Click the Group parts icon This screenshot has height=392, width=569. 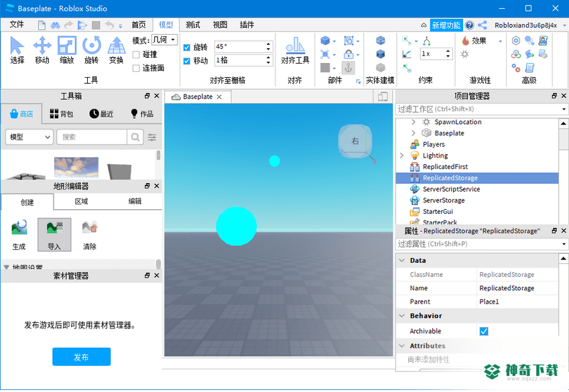(349, 41)
